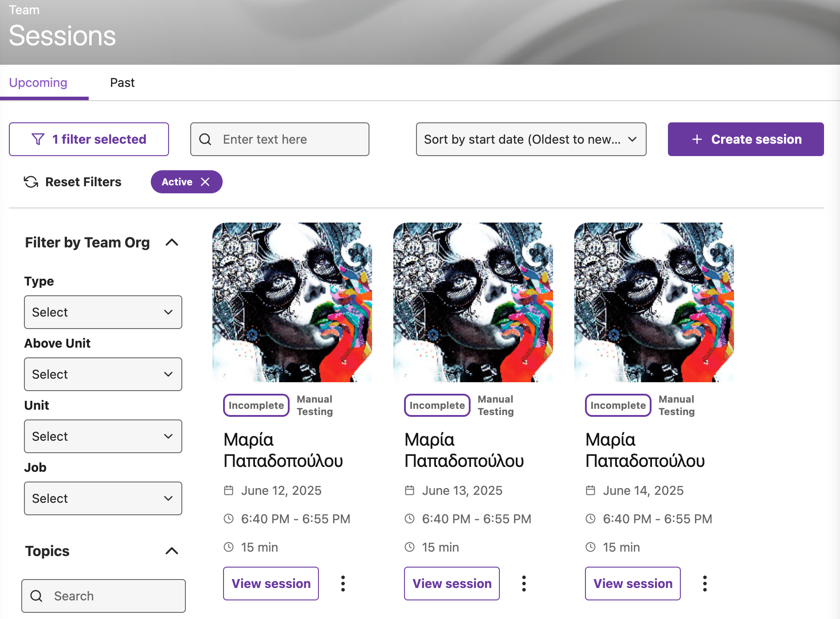Click the Topics Search field

pos(103,596)
